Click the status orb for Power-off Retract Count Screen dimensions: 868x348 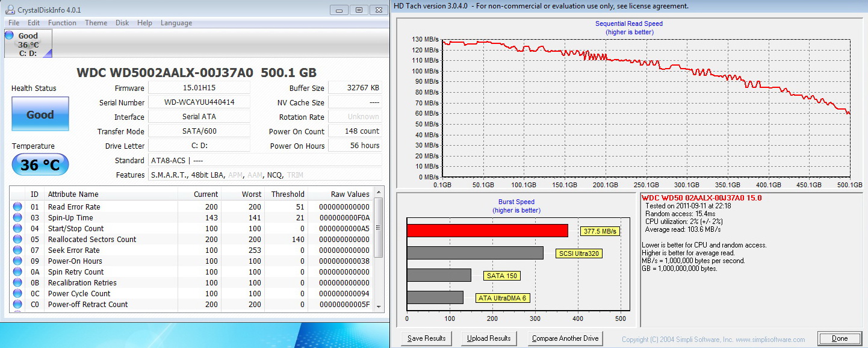pyautogui.click(x=17, y=304)
